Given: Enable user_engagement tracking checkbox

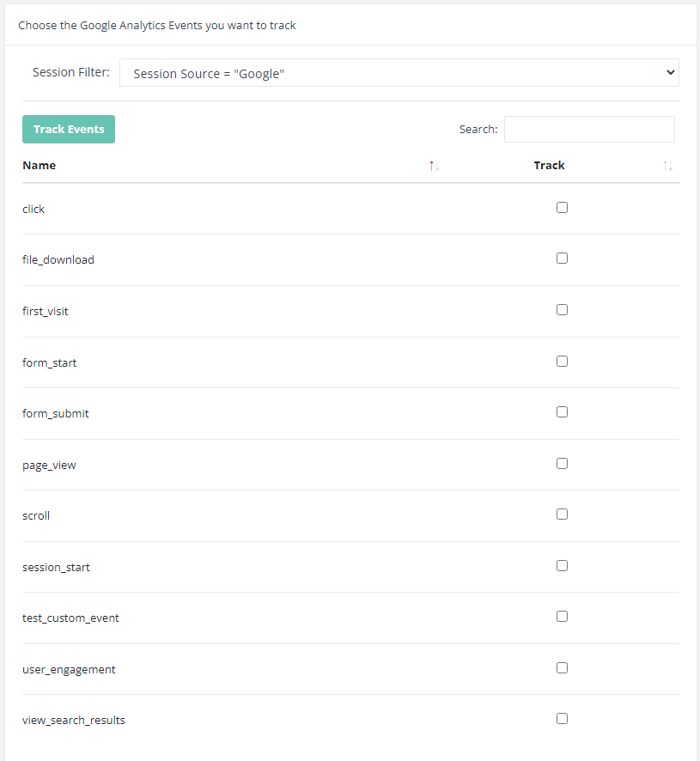Looking at the screenshot, I should [x=562, y=668].
